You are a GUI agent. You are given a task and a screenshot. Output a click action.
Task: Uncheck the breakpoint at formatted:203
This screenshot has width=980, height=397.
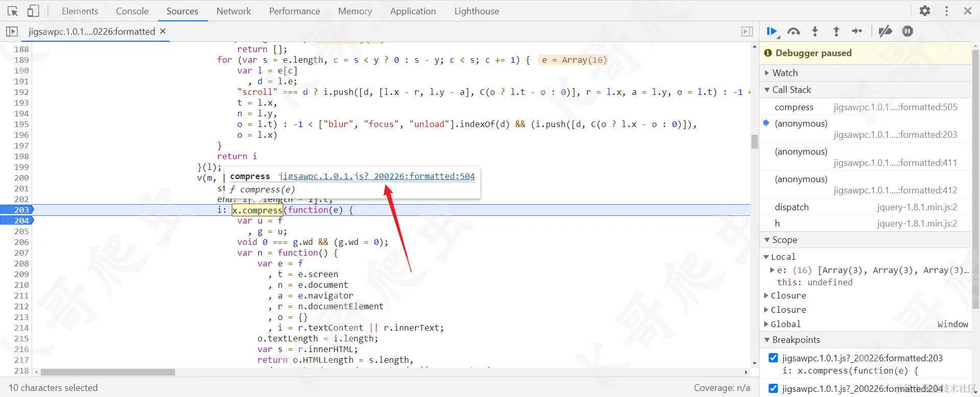pyautogui.click(x=773, y=358)
